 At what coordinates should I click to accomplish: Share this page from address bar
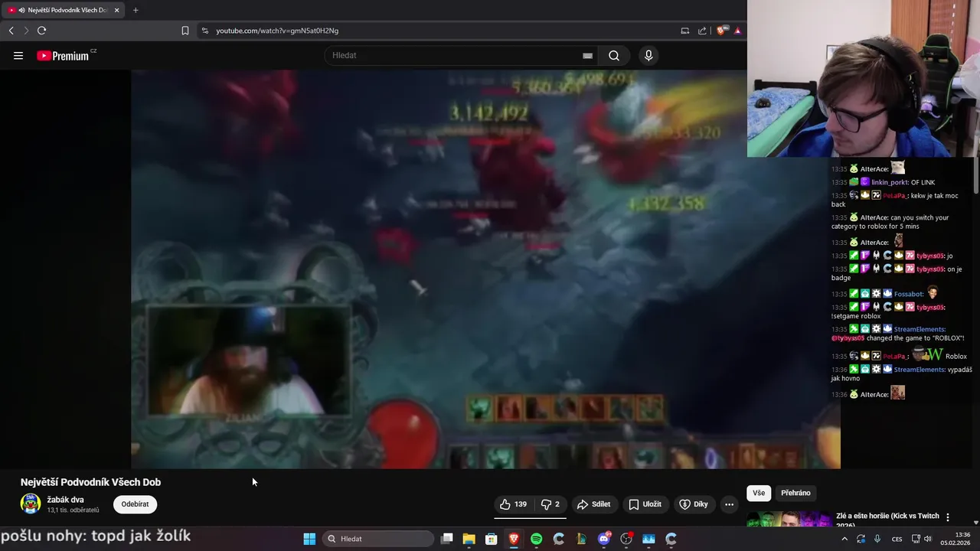pos(702,31)
